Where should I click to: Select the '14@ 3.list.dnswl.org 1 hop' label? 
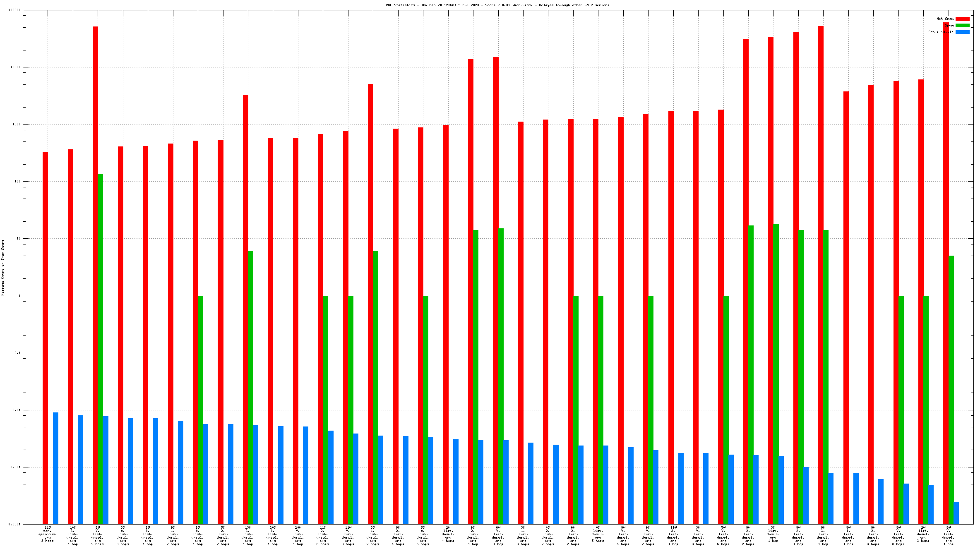(x=73, y=536)
